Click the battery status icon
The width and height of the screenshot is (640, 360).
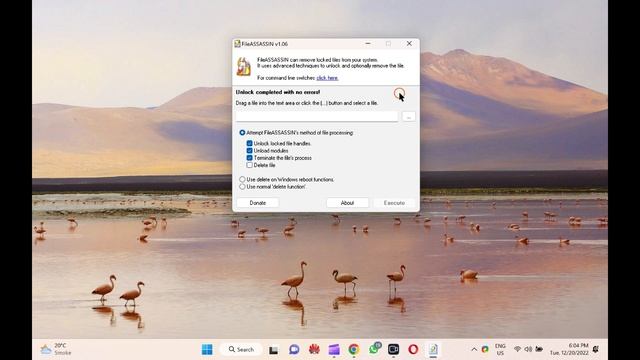click(539, 349)
